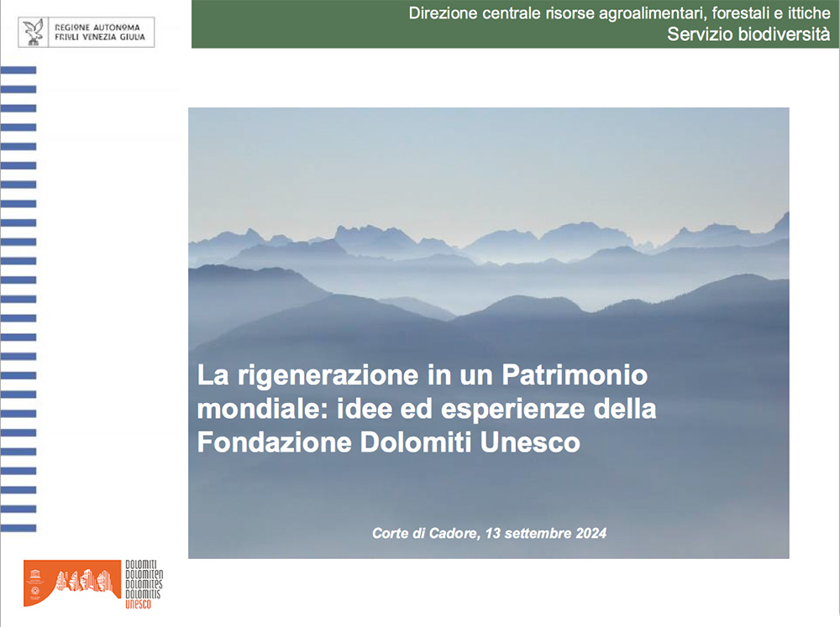Click the "Dolomiten" word beside the UNESCO logo

click(x=144, y=574)
